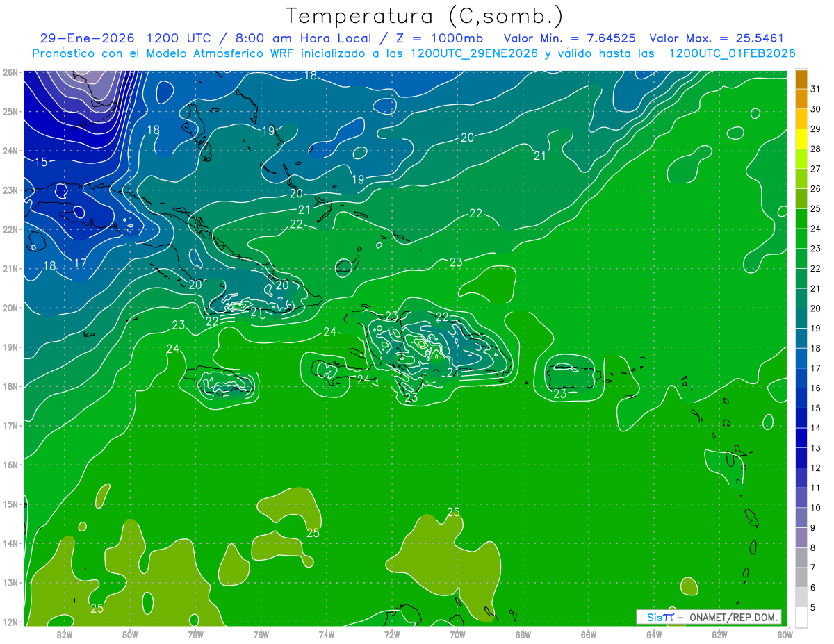Click the '62W' longitude axis label
The height and width of the screenshot is (644, 834).
(719, 634)
